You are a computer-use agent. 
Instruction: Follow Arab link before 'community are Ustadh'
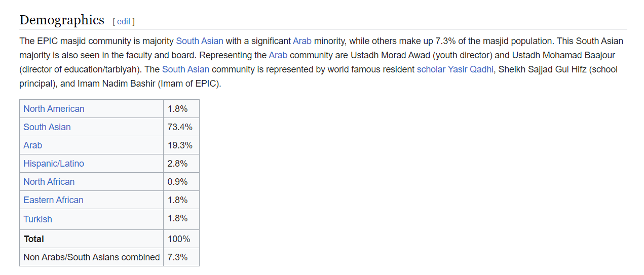coord(278,55)
